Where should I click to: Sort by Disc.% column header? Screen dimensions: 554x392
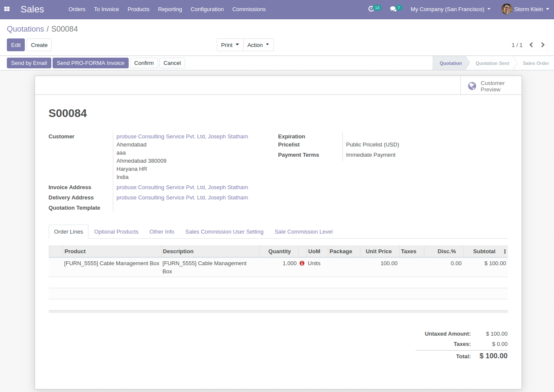coord(444,252)
